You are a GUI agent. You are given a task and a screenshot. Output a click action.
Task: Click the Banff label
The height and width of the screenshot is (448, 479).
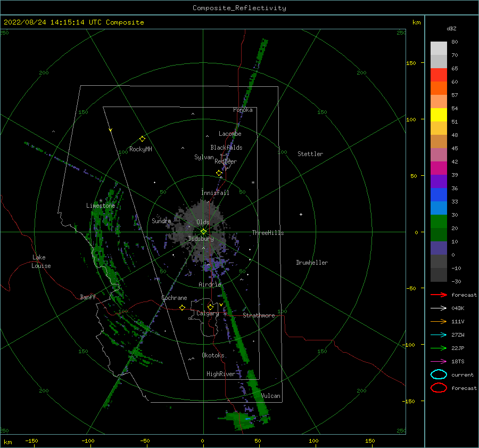coord(88,297)
